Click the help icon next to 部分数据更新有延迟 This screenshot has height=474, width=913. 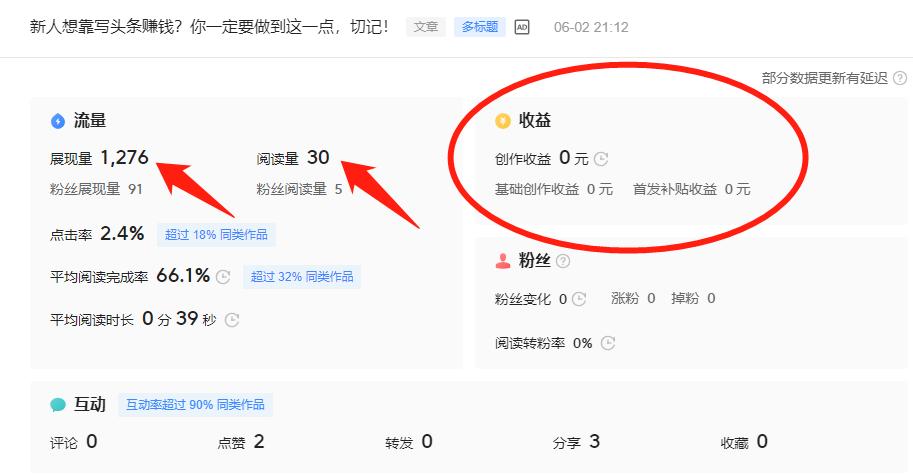click(x=900, y=78)
